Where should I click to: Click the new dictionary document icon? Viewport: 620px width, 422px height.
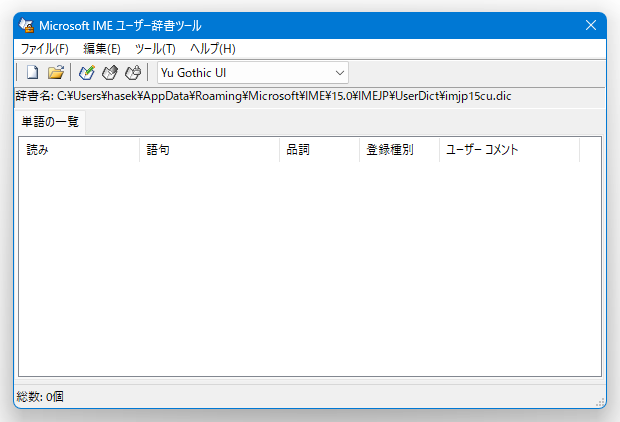coord(32,72)
